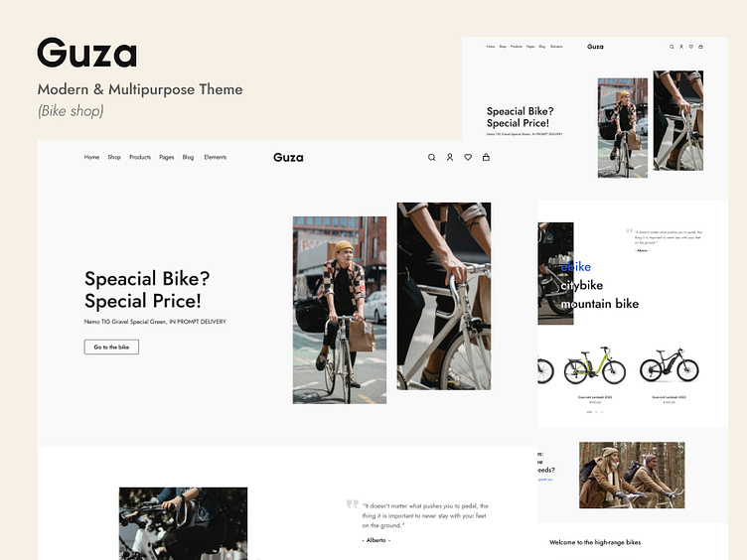This screenshot has width=747, height=560.
Task: Select the first carousel pagination dot below products
Action: [x=589, y=412]
